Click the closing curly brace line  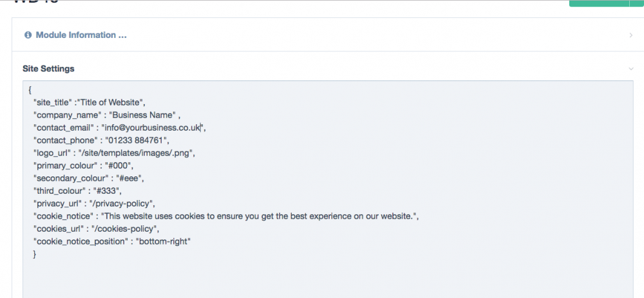(34, 254)
